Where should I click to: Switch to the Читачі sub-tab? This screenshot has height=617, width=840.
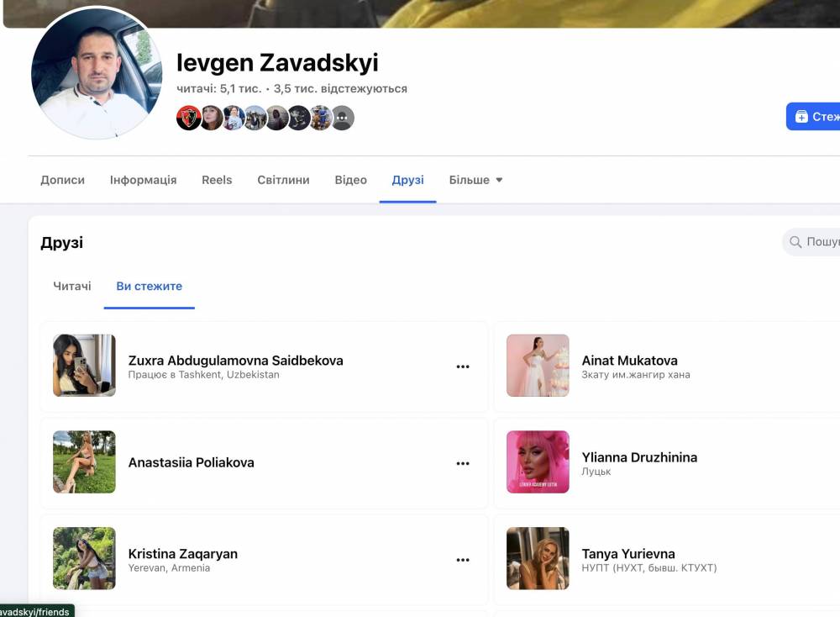(72, 287)
